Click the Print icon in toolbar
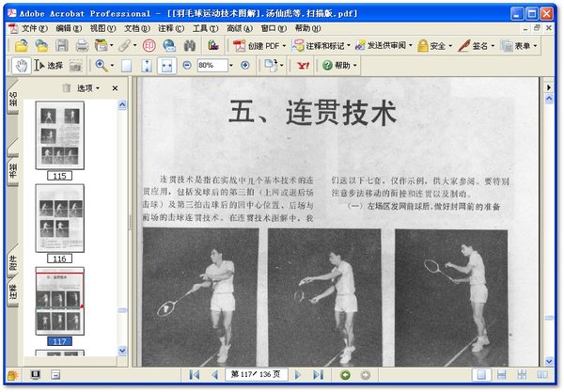The height and width of the screenshot is (392, 564). point(82,45)
